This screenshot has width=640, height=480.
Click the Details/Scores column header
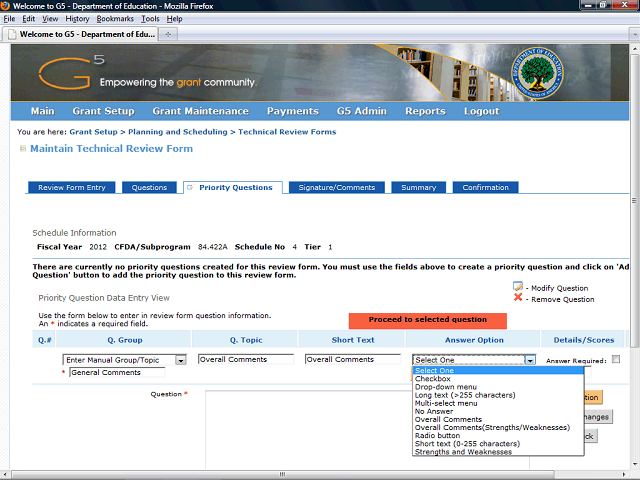584,340
